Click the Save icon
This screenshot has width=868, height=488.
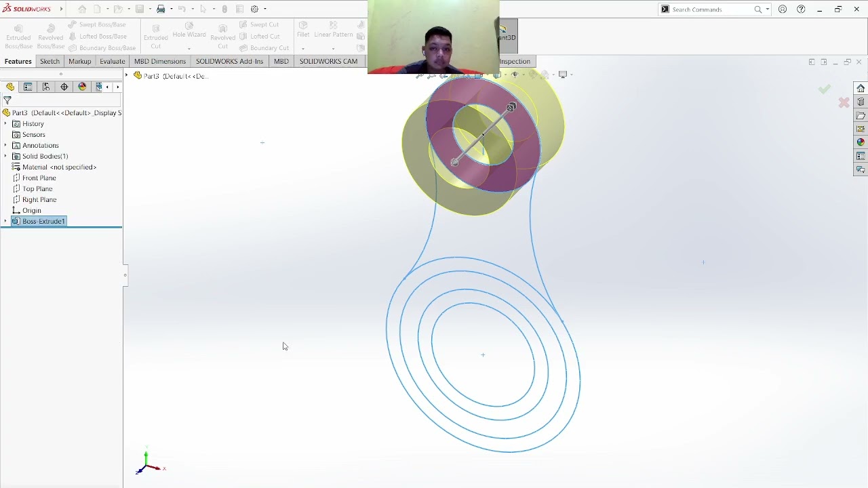(x=139, y=9)
